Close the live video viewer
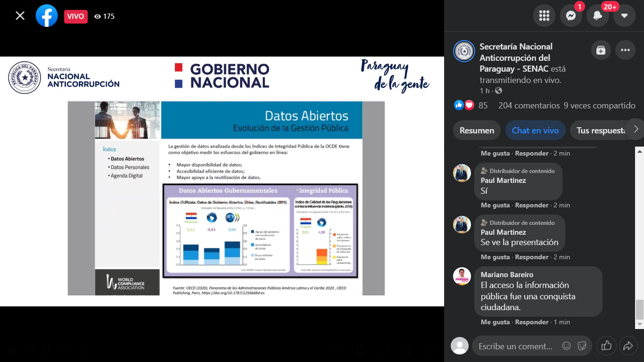 20,16
